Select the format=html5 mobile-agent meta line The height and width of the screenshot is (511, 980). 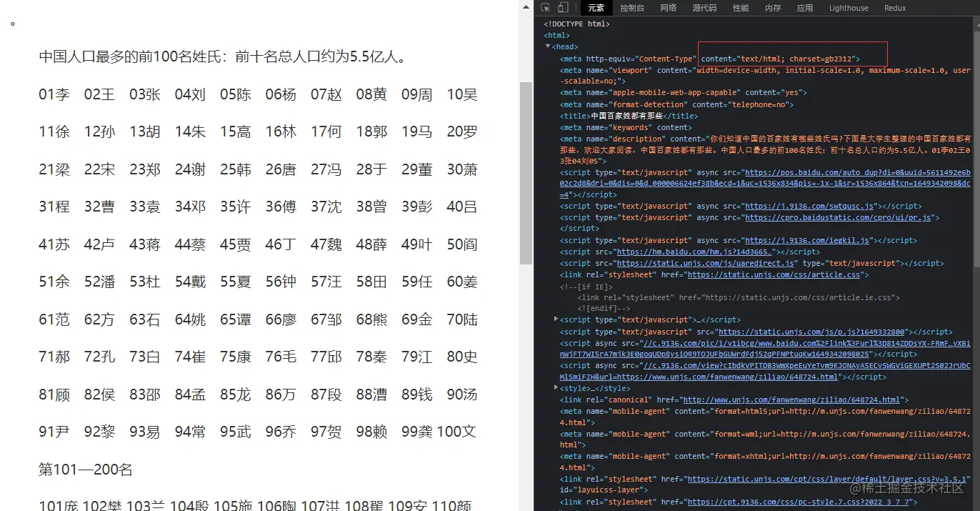(765, 417)
